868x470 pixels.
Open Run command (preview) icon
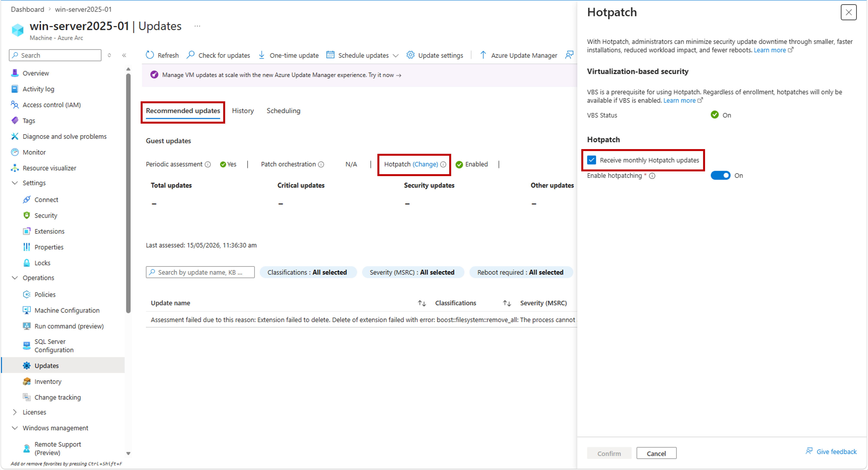(x=27, y=326)
